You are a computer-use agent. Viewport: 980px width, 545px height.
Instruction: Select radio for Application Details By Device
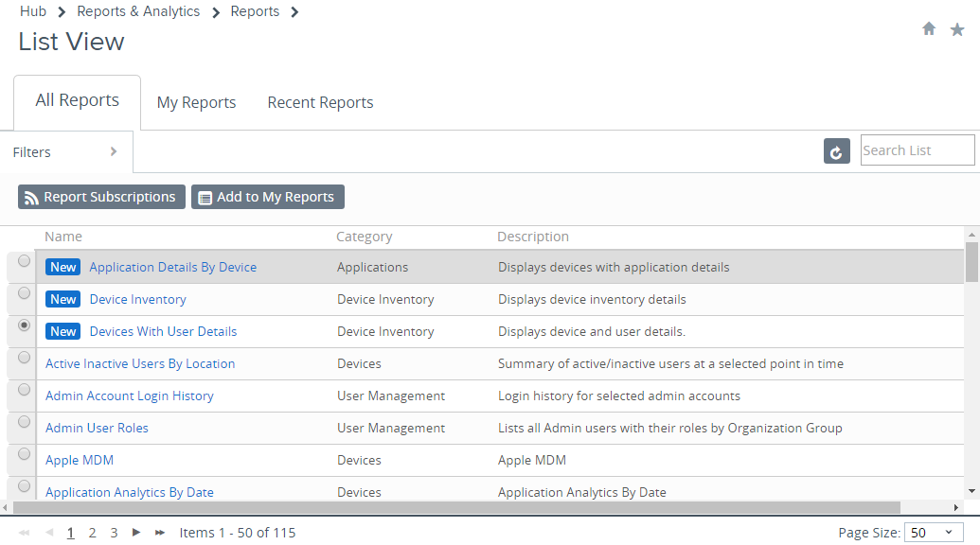(x=24, y=261)
